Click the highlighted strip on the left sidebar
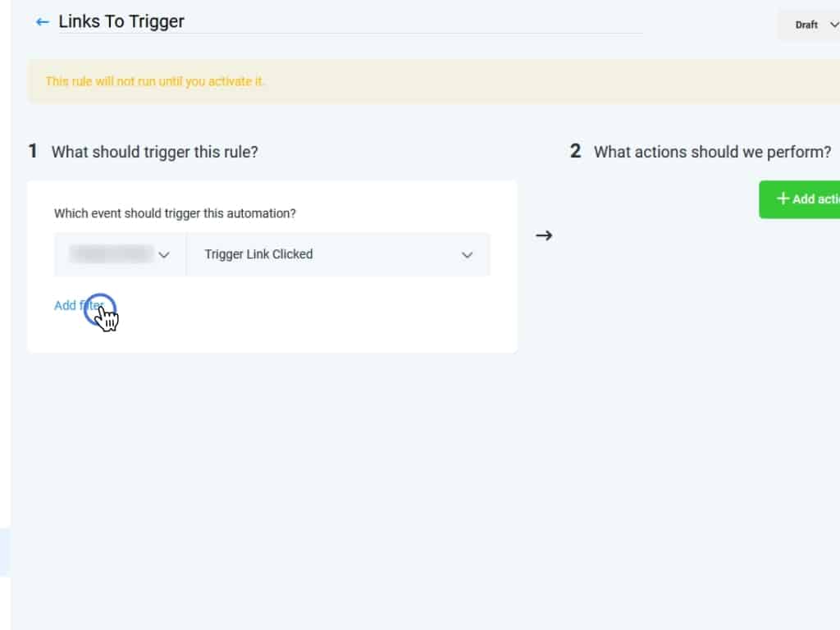Viewport: 840px width, 630px height. pyautogui.click(x=5, y=552)
